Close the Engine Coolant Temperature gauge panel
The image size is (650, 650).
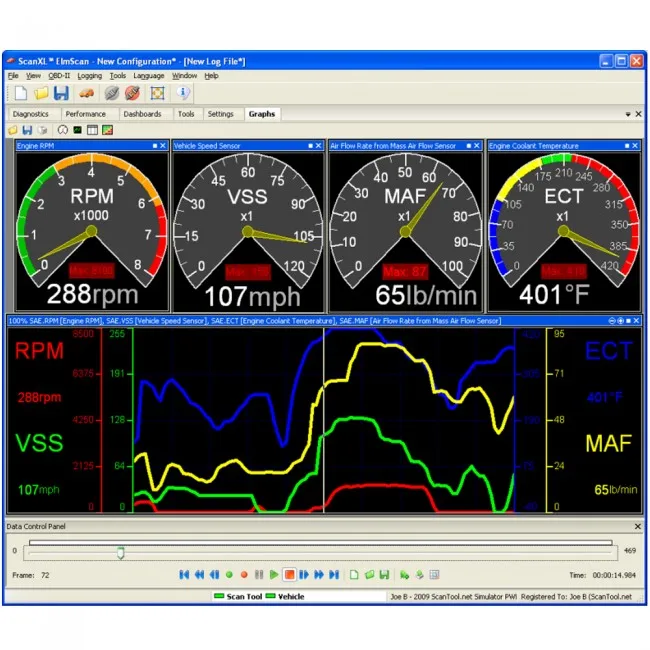[x=635, y=146]
